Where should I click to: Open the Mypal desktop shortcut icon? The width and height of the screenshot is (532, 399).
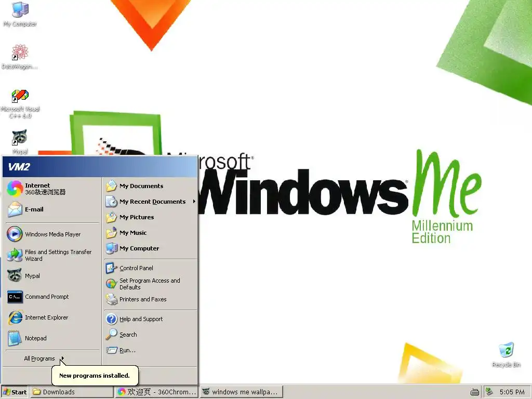click(20, 137)
